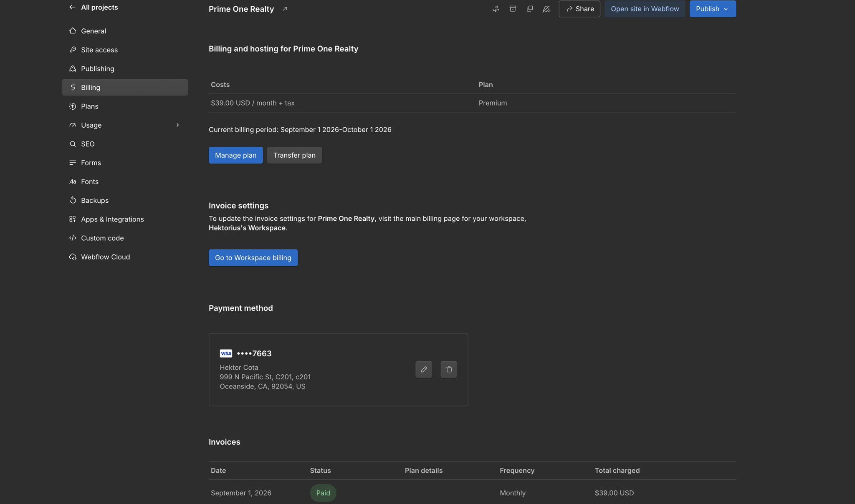The height and width of the screenshot is (504, 855).
Task: Open Fonts settings
Action: [125, 181]
